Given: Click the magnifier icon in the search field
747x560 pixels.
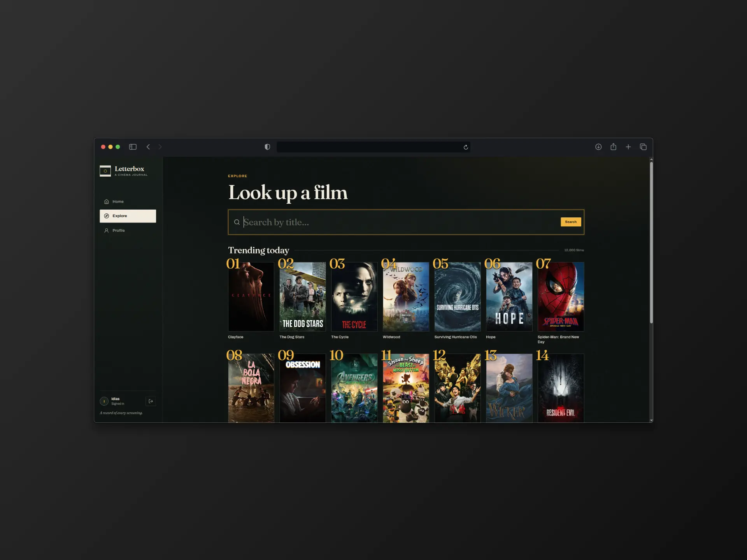Looking at the screenshot, I should click(x=237, y=222).
